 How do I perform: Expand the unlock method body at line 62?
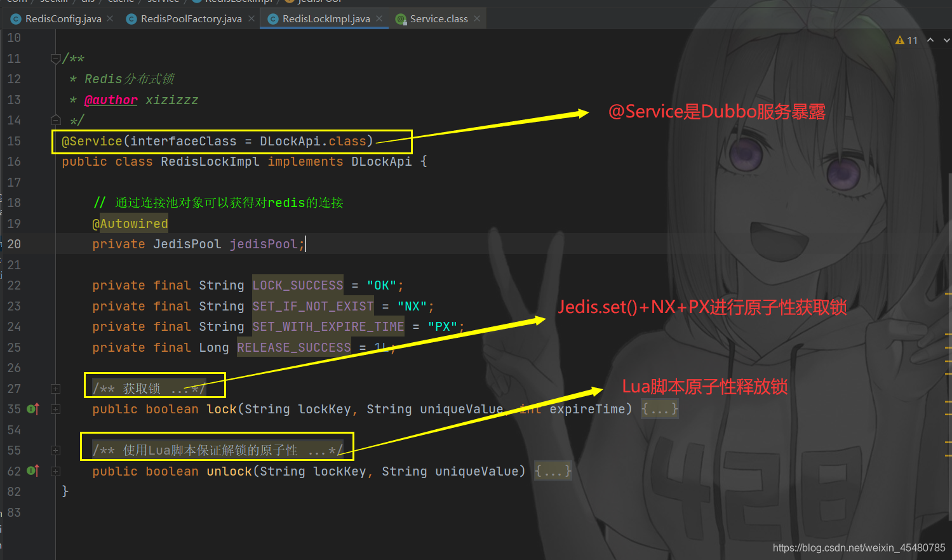point(55,471)
